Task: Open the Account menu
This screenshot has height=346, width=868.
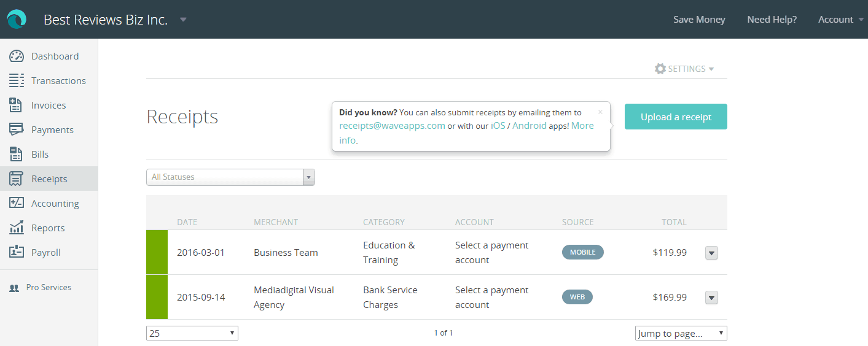Action: point(841,20)
